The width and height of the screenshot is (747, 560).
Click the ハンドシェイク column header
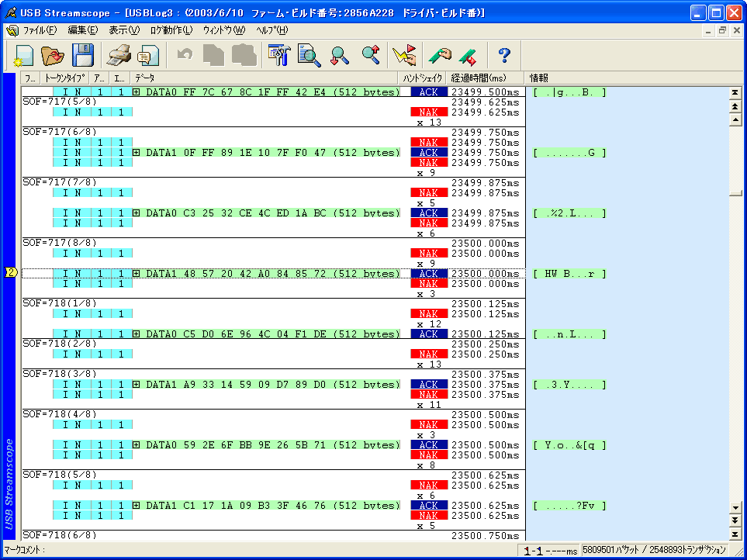[423, 78]
